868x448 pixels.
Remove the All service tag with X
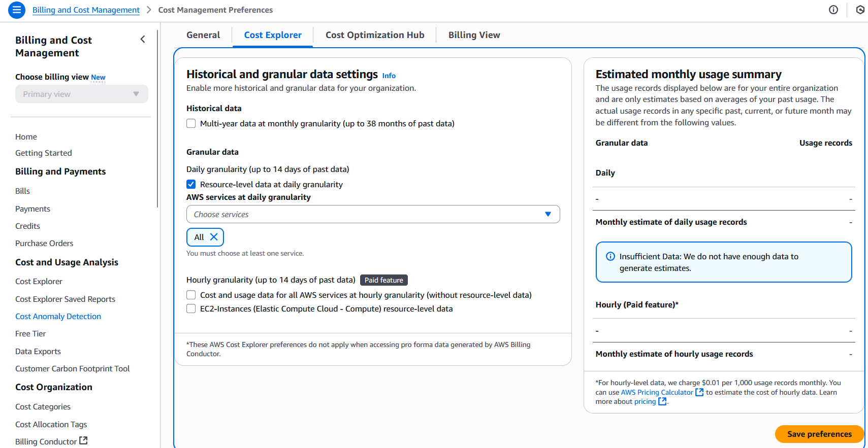tap(214, 237)
